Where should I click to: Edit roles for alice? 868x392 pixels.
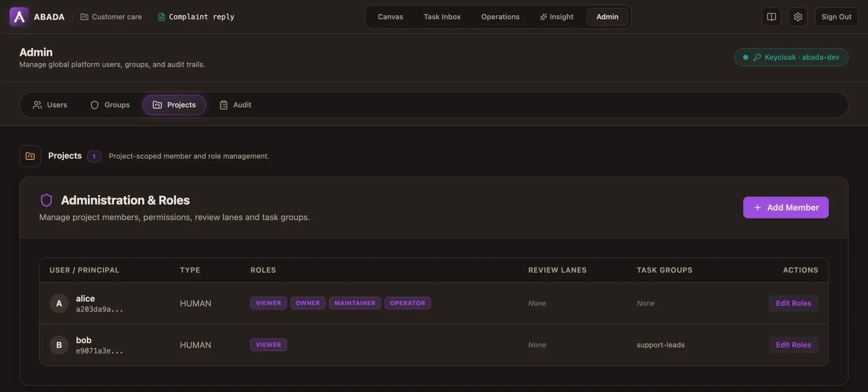coord(793,303)
